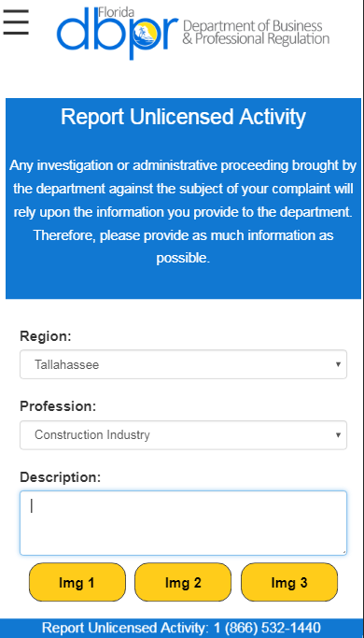Open the Region dropdown showing Tallahassee

[x=183, y=364]
